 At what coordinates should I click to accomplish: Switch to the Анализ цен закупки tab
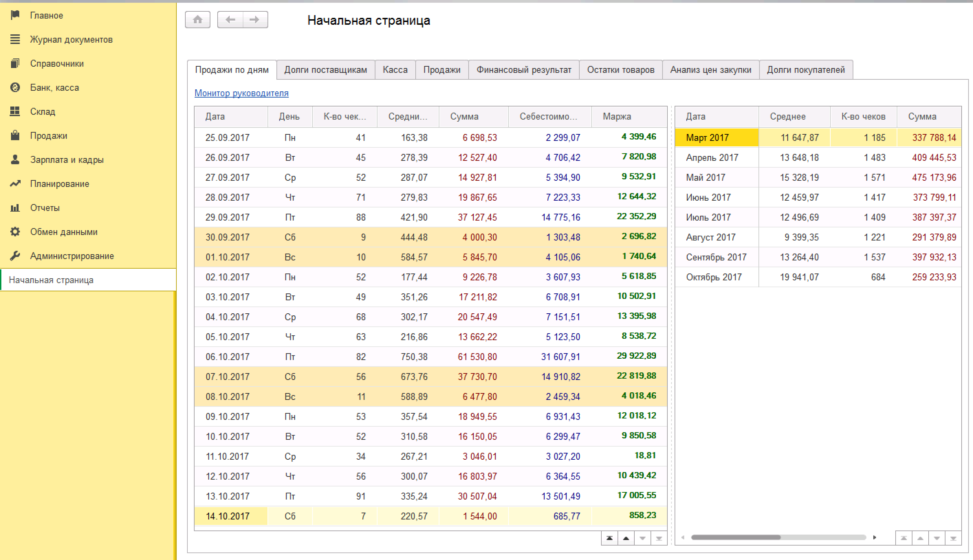point(710,70)
